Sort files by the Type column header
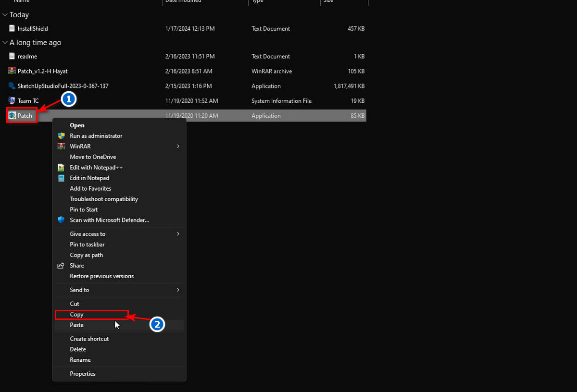This screenshot has height=392, width=577. tap(258, 1)
